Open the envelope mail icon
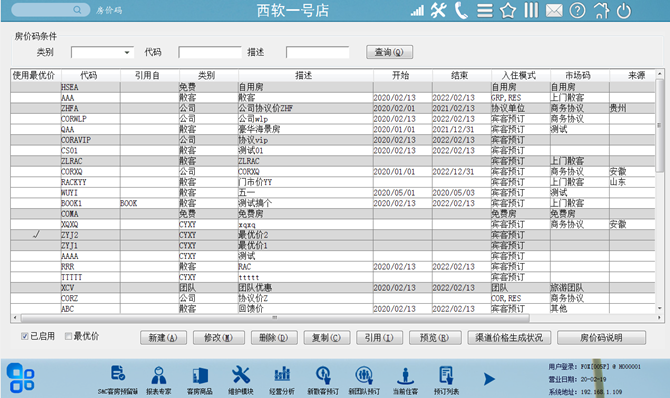 554,11
